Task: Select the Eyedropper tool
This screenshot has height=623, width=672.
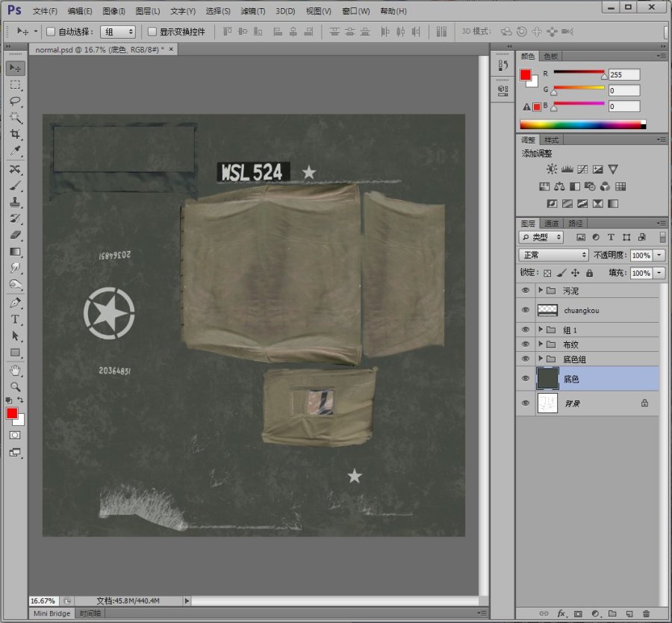Action: point(15,151)
